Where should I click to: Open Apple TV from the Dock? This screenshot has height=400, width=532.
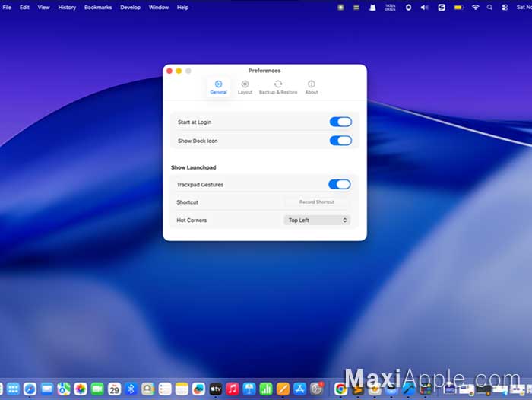(x=215, y=389)
